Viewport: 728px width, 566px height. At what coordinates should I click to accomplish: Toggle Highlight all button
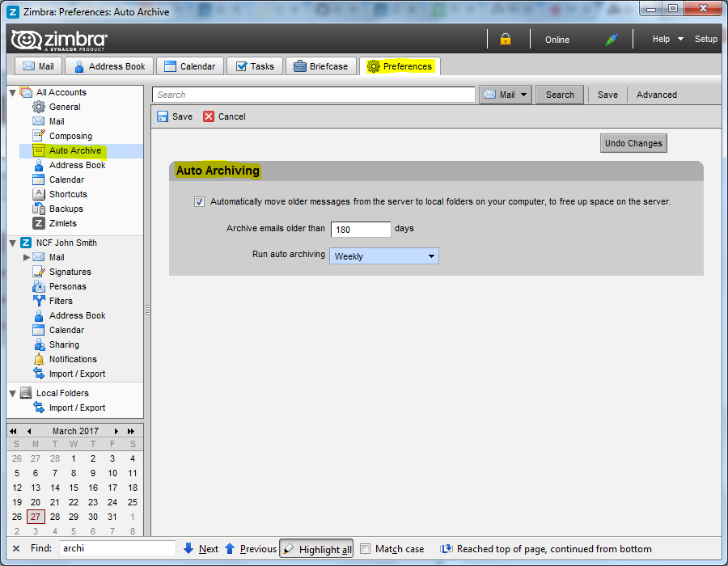[316, 549]
